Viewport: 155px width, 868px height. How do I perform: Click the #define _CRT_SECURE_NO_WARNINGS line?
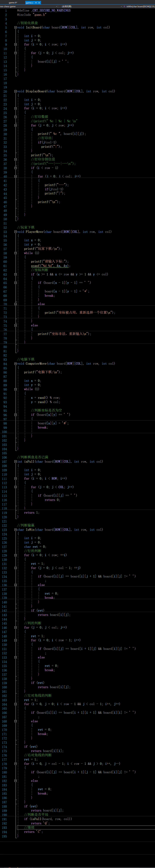pyautogui.click(x=44, y=11)
